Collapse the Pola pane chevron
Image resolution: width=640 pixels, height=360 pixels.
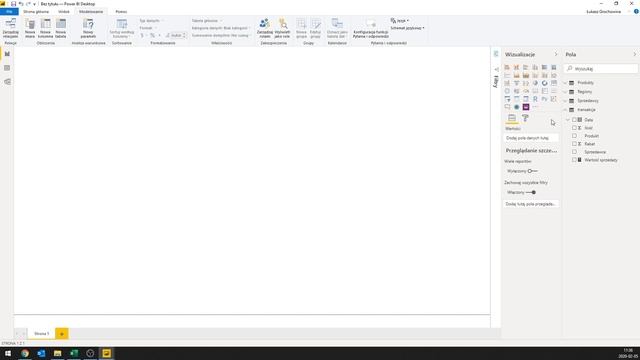634,54
